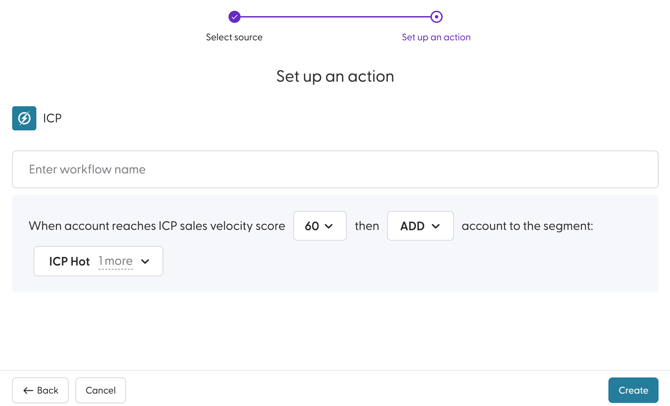
Task: Go to the Select source step label
Action: coord(234,37)
